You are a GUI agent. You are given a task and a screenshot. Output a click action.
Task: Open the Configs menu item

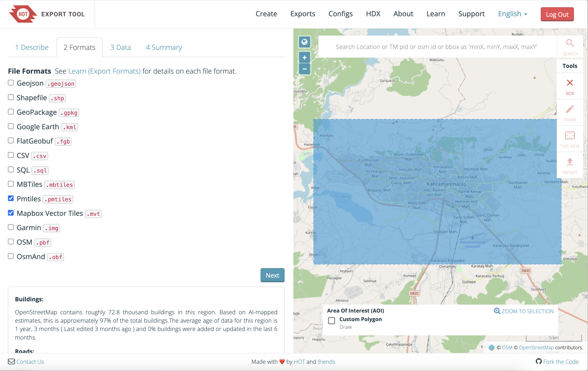pos(340,14)
